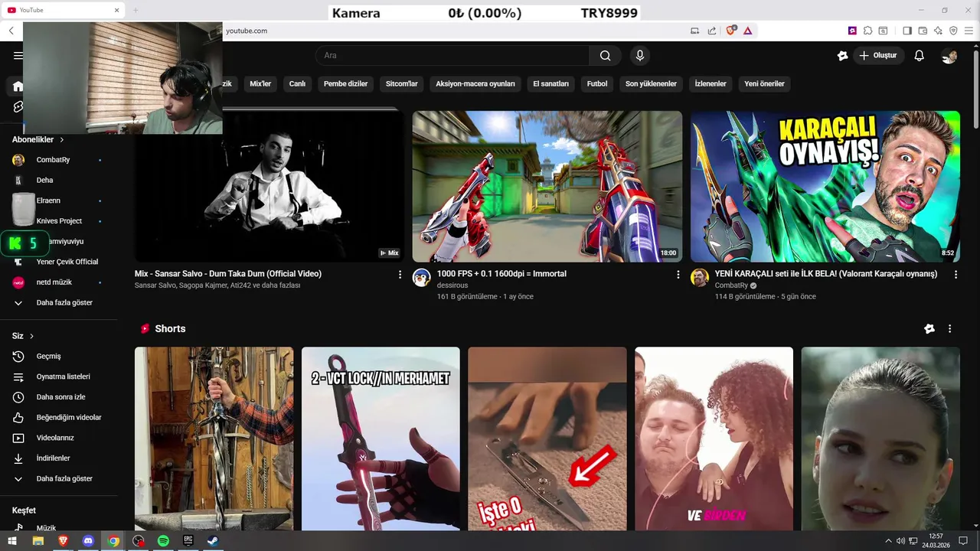This screenshot has width=980, height=551.
Task: Click the search magnifier button
Action: click(x=606, y=55)
